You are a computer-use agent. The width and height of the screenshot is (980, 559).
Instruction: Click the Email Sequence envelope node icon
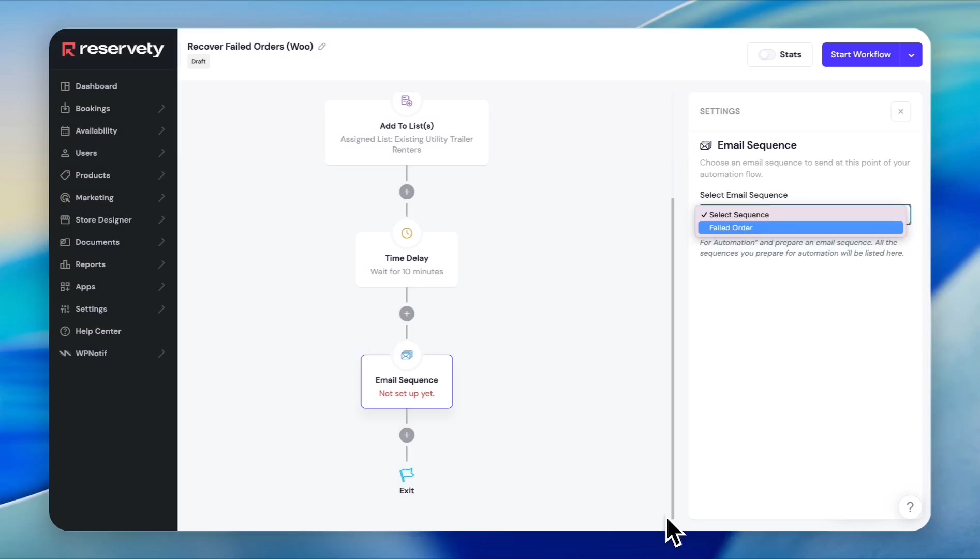[407, 355]
